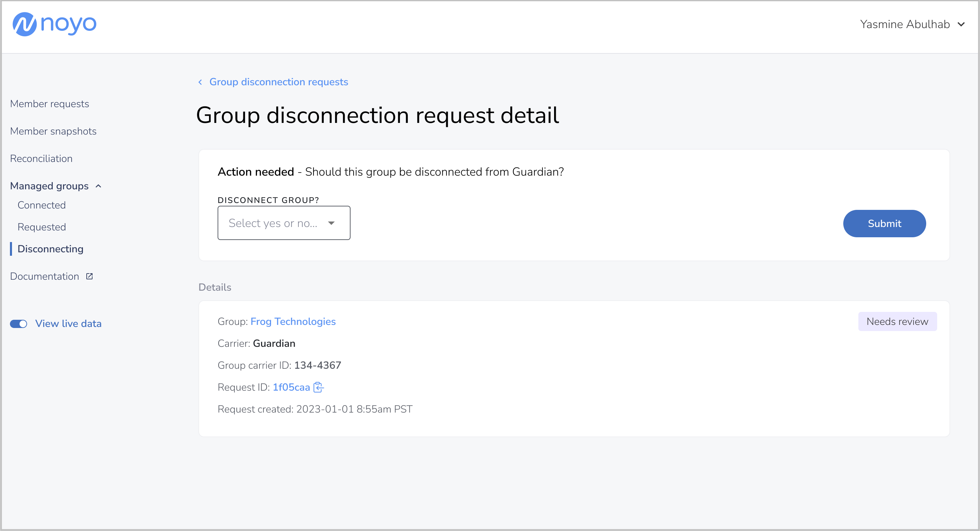Open the Disconnect group yes/no dropdown
Viewport: 980px width, 531px height.
[x=284, y=223]
